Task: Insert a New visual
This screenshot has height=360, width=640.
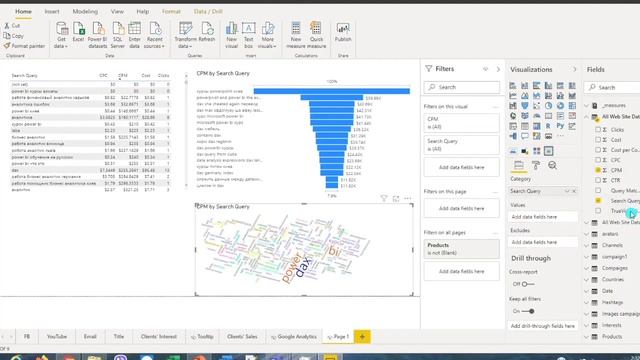Action: pos(231,35)
